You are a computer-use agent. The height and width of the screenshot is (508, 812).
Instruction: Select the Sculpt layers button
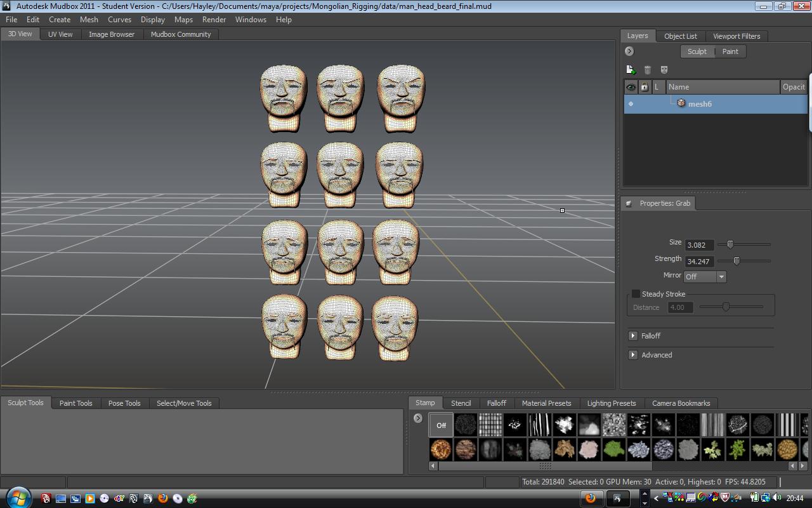(x=697, y=51)
